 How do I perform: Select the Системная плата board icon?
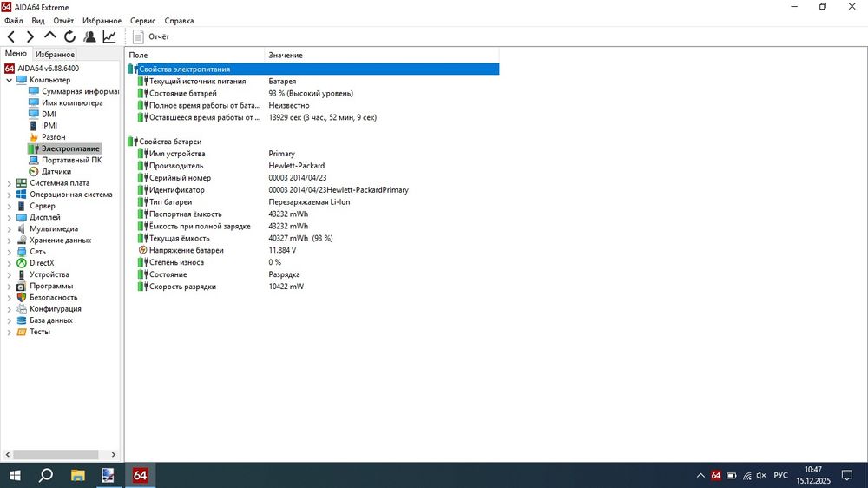[x=22, y=183]
